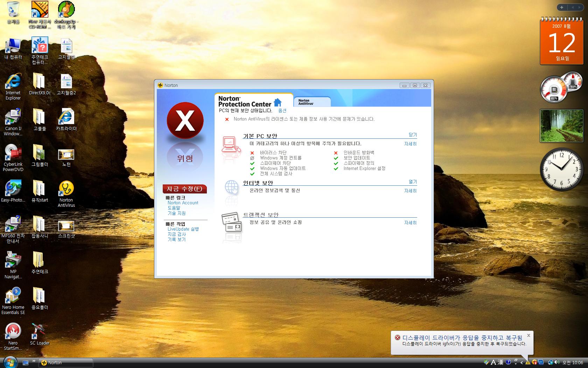Click 자세히 link under 인터넷 보안

(411, 191)
